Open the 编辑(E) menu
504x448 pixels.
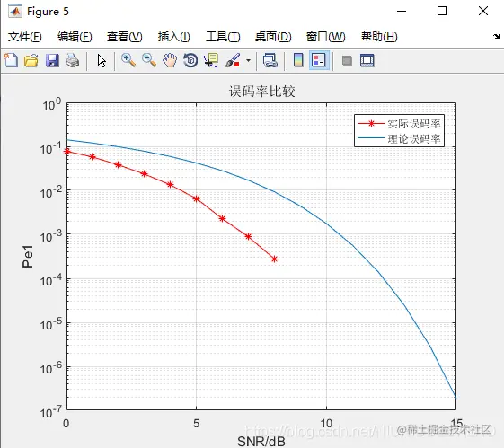click(75, 37)
